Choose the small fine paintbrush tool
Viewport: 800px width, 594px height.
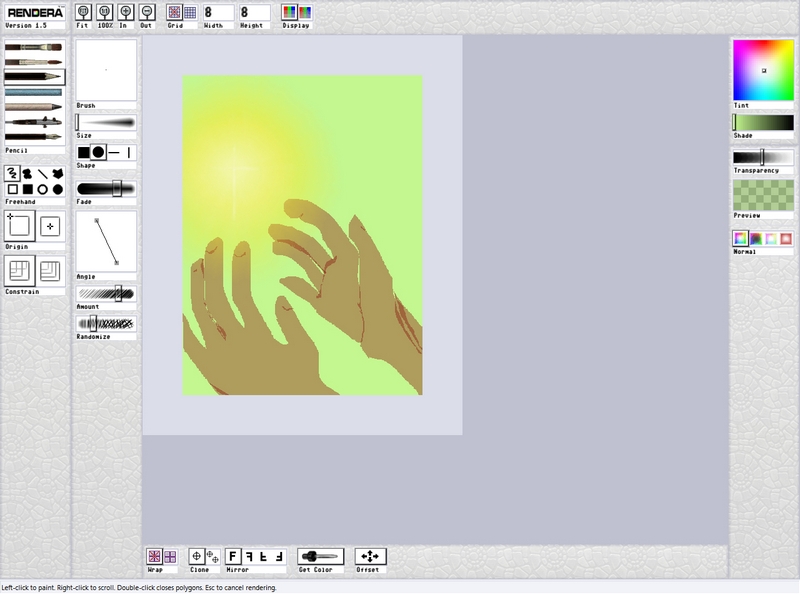[x=34, y=62]
